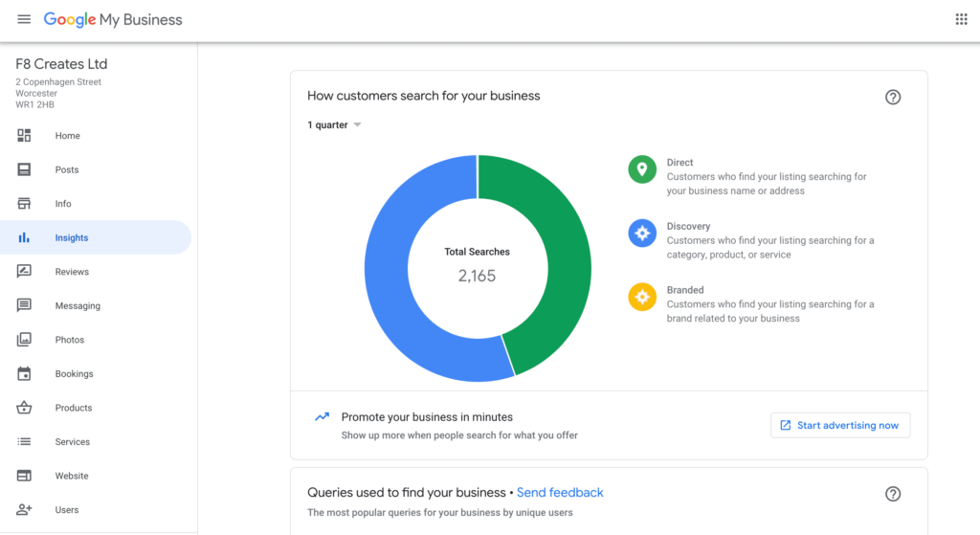
Task: Open the 1 quarter period dropdown
Action: [x=334, y=125]
